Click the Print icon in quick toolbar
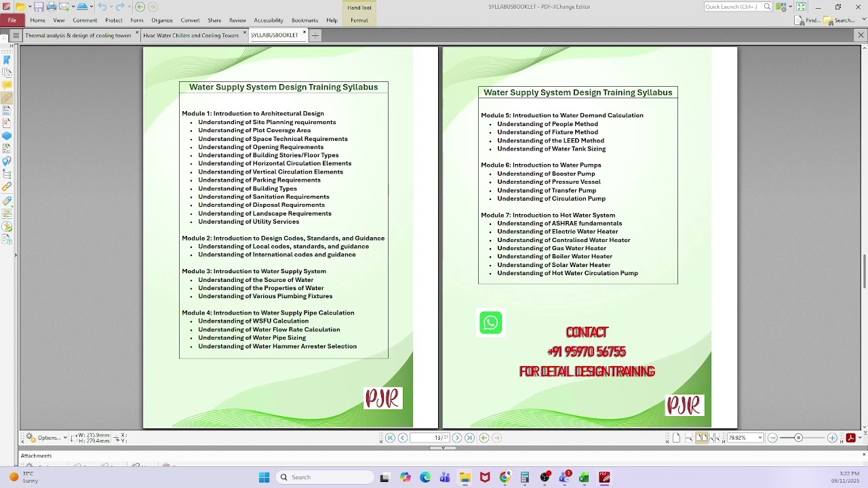868x488 pixels. point(51,7)
